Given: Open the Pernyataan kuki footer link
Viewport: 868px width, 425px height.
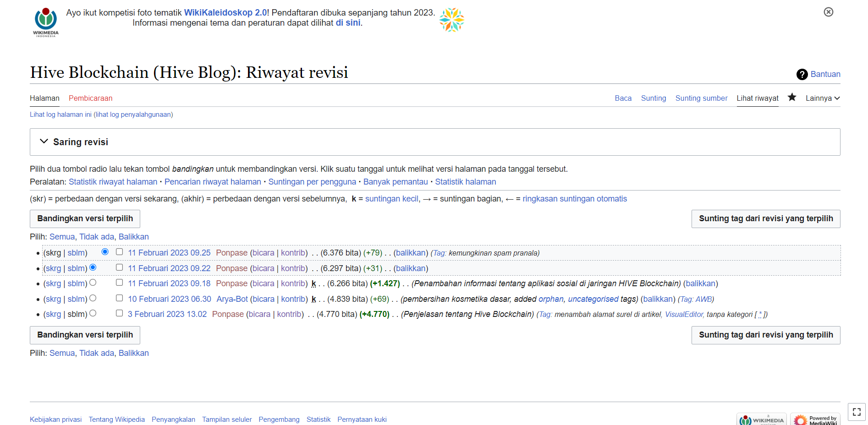Looking at the screenshot, I should 362,420.
